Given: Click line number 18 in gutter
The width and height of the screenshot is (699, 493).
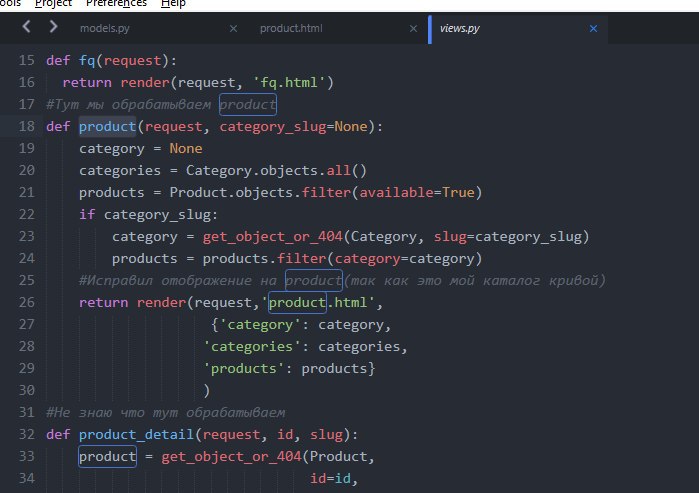Looking at the screenshot, I should pos(27,127).
